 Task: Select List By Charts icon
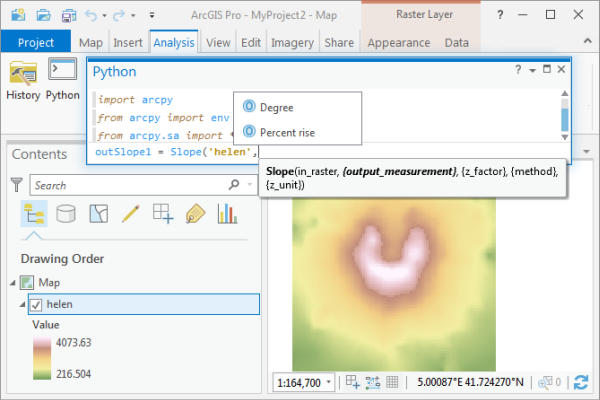pos(227,213)
